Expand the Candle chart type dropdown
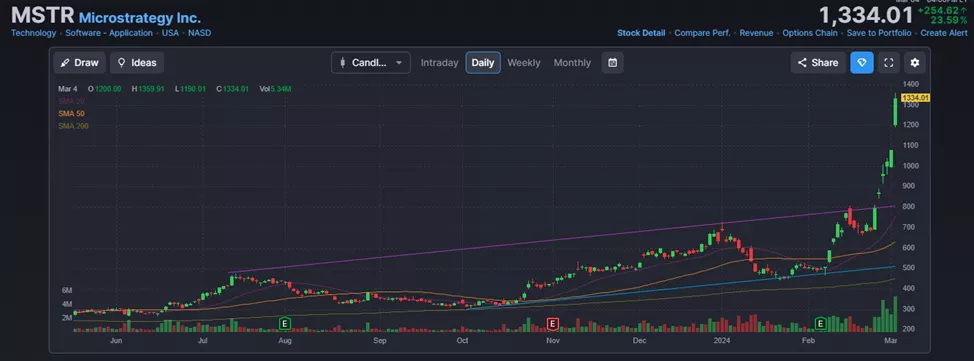The width and height of the screenshot is (974, 361). [x=371, y=63]
